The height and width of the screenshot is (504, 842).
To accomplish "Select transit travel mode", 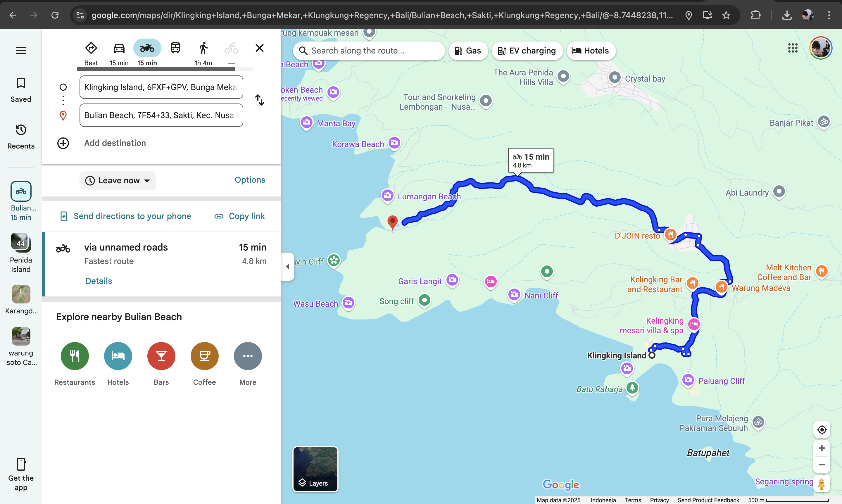I will click(175, 48).
